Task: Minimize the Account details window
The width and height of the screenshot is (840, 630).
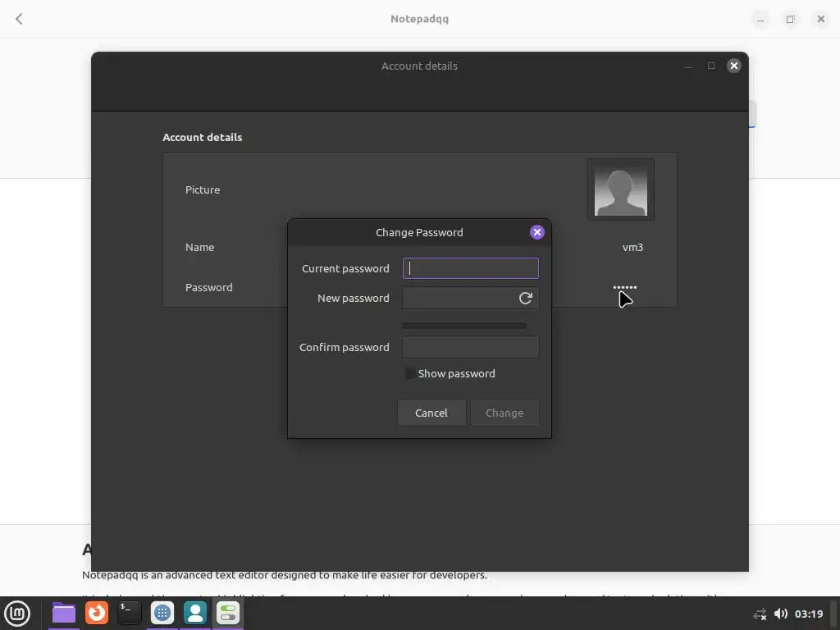Action: coord(688,66)
